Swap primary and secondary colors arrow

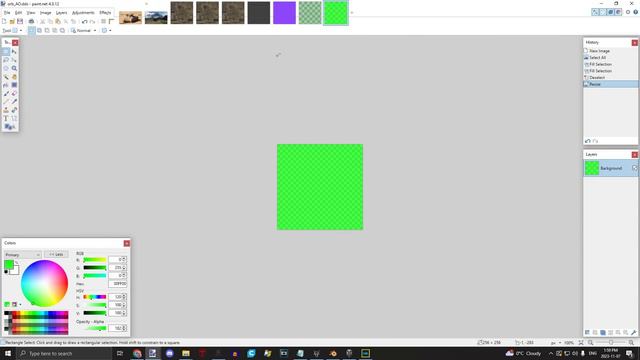pos(17,262)
